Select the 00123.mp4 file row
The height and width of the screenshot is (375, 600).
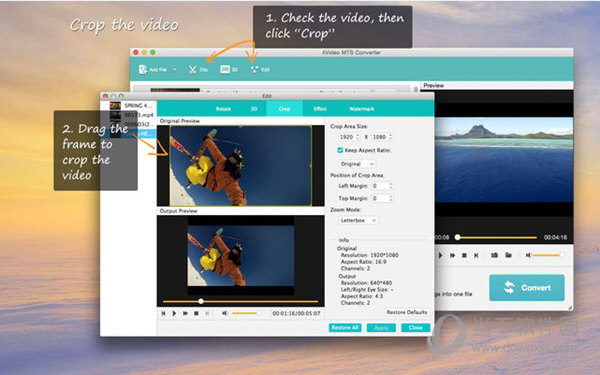[131, 115]
